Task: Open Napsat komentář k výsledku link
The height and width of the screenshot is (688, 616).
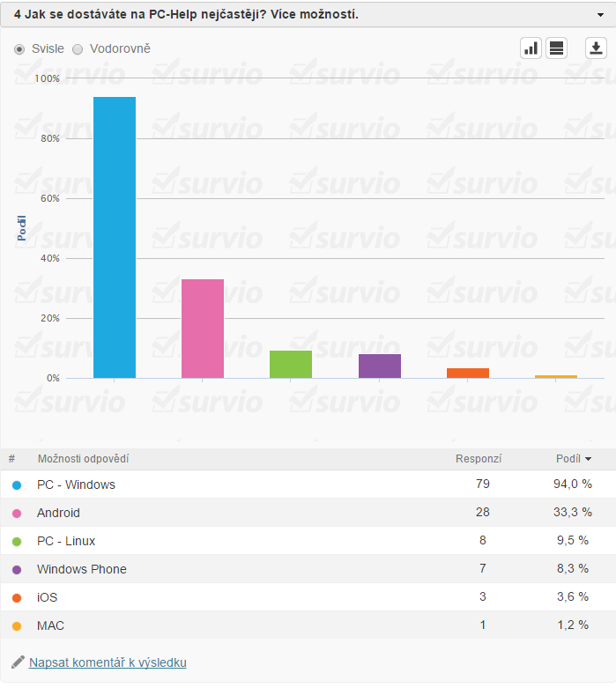Action: (x=108, y=662)
